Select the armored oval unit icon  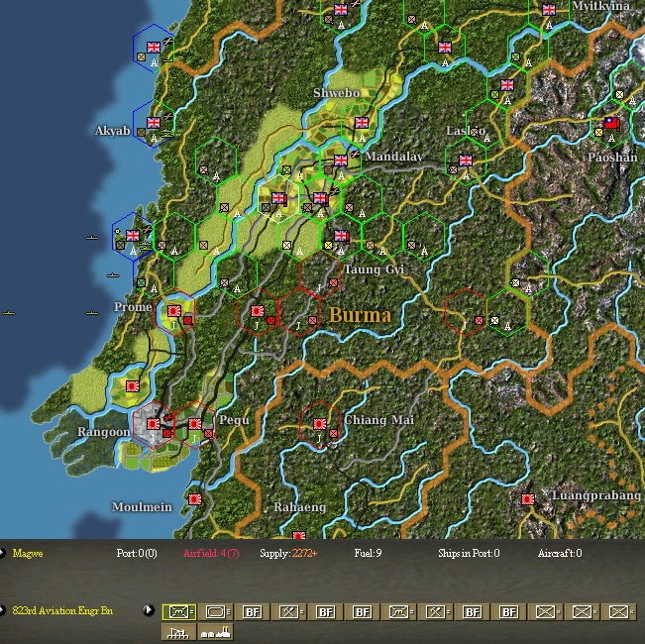[x=216, y=611]
